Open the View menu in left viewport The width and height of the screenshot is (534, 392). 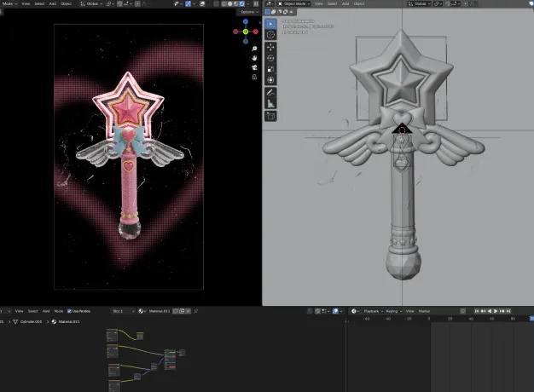pos(26,3)
